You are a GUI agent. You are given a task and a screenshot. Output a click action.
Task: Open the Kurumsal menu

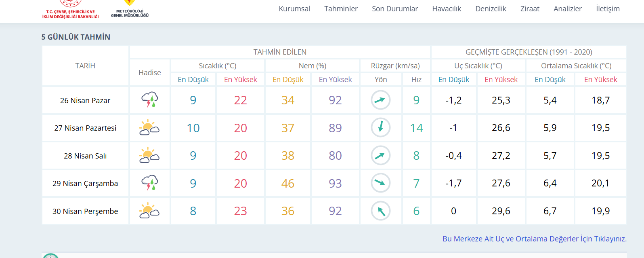click(294, 9)
